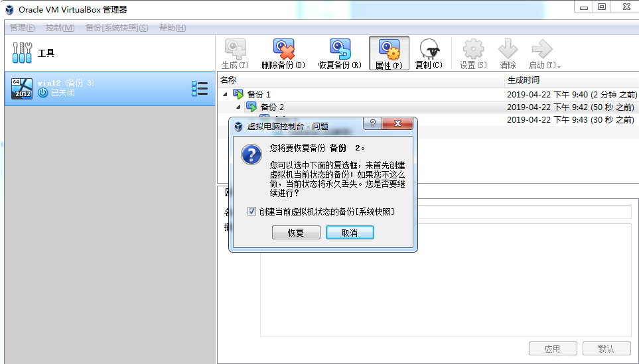Click the Discard (清除) arrow icon
The width and height of the screenshot is (639, 364).
[508, 50]
